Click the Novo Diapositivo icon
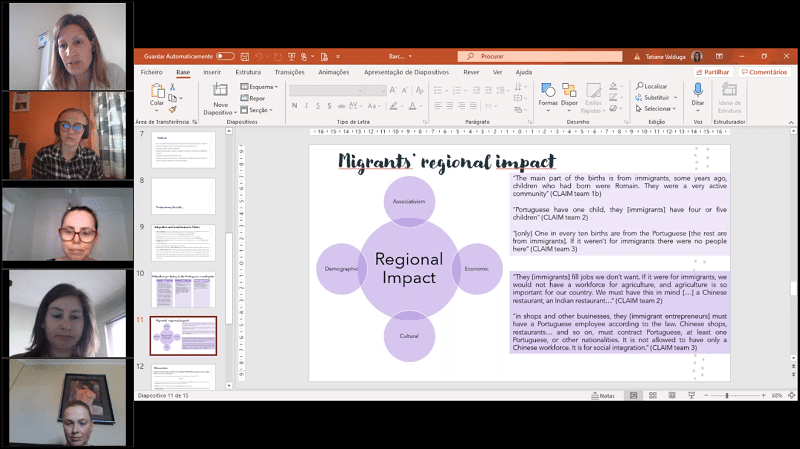This screenshot has height=449, width=800. tap(221, 92)
